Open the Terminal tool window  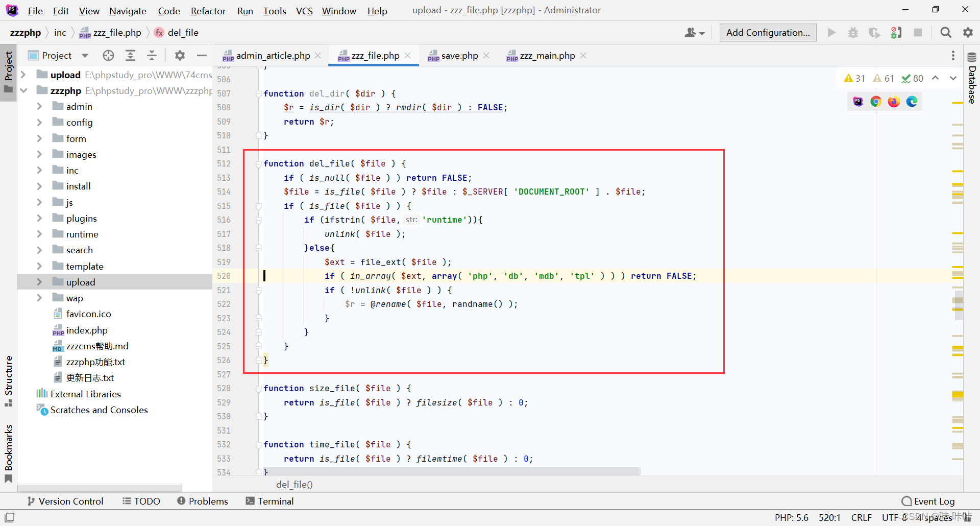(x=270, y=501)
